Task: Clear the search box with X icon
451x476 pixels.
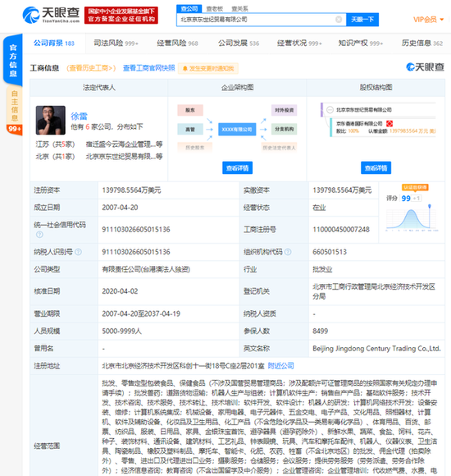Action: click(x=339, y=20)
